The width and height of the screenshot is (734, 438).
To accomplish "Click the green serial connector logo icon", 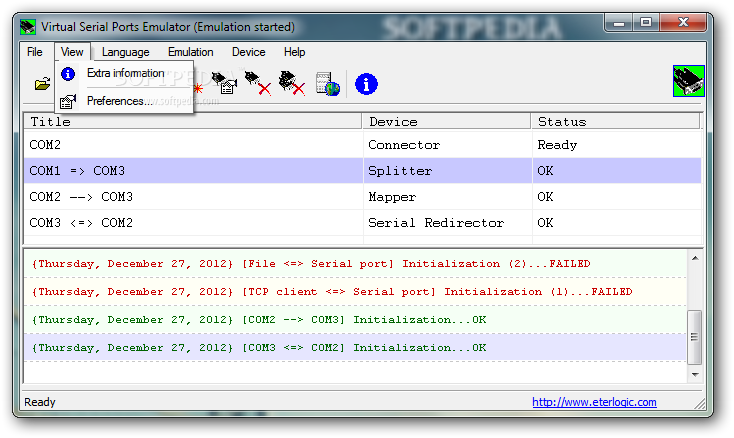I will pyautogui.click(x=688, y=81).
